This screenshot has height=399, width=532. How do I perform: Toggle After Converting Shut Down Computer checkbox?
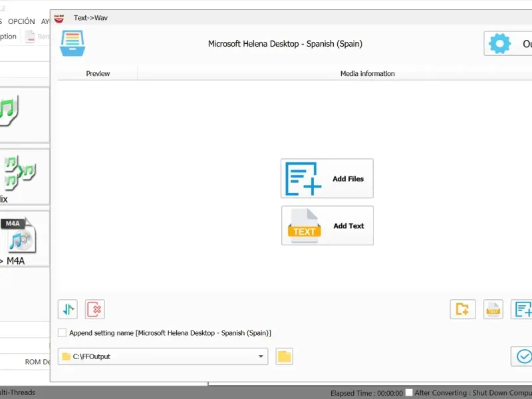point(409,392)
